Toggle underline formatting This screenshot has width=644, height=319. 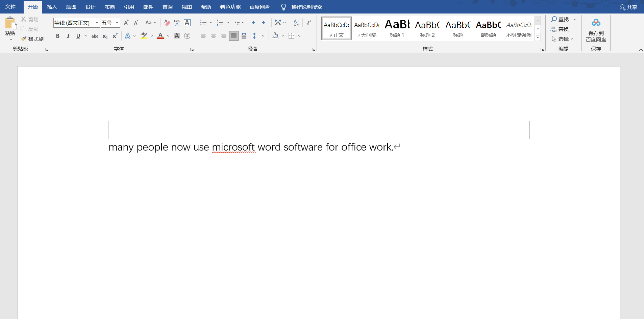click(78, 36)
